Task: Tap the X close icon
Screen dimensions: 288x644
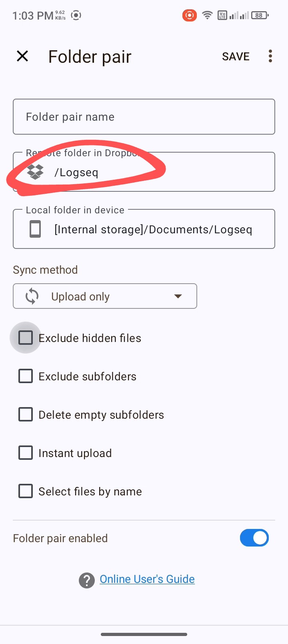Action: 23,56
